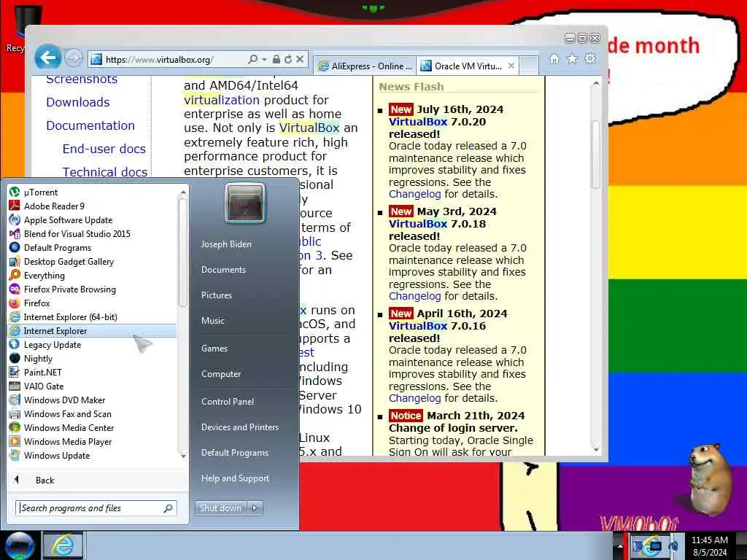Launch highlighted Internet Explorer entry
747x560 pixels.
coord(92,330)
